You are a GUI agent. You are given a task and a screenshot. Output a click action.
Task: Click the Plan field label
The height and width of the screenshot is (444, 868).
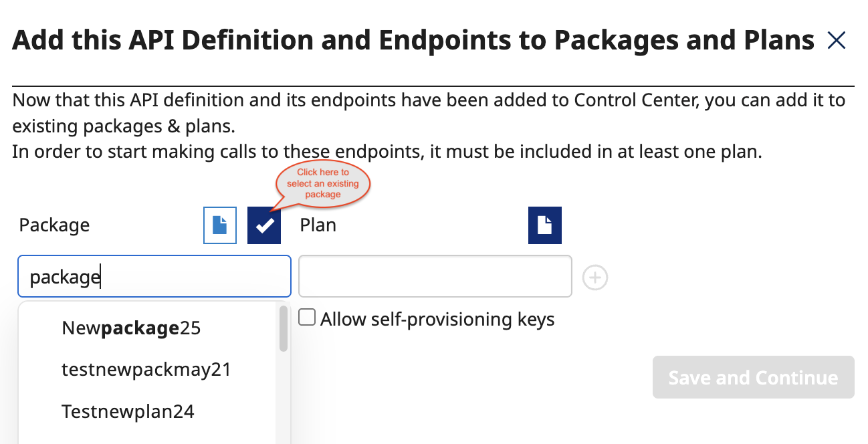pos(318,225)
